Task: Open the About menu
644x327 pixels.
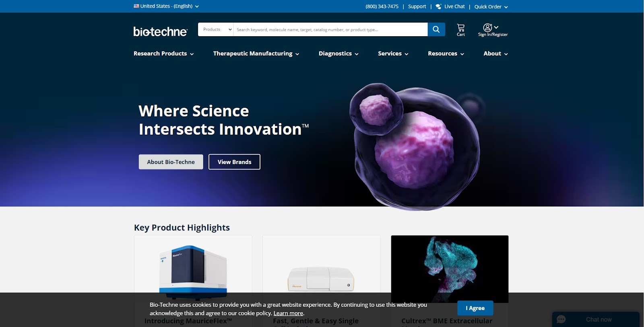Action: (496, 53)
